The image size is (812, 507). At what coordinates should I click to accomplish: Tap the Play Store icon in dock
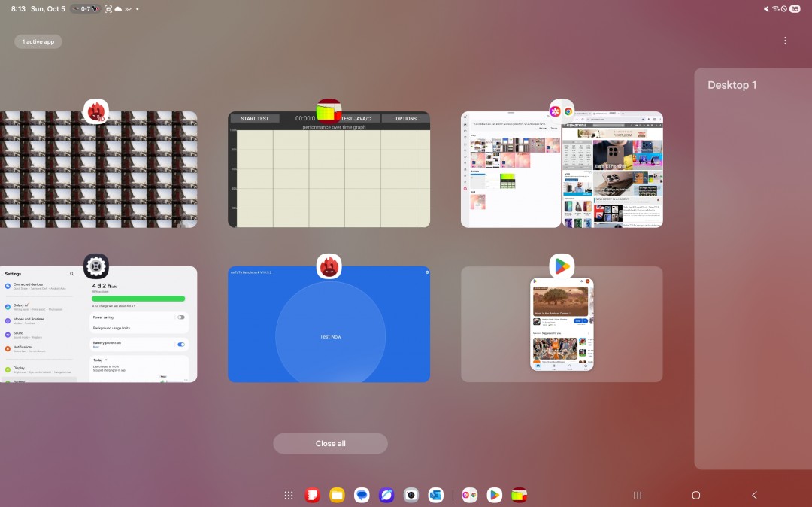pos(494,495)
